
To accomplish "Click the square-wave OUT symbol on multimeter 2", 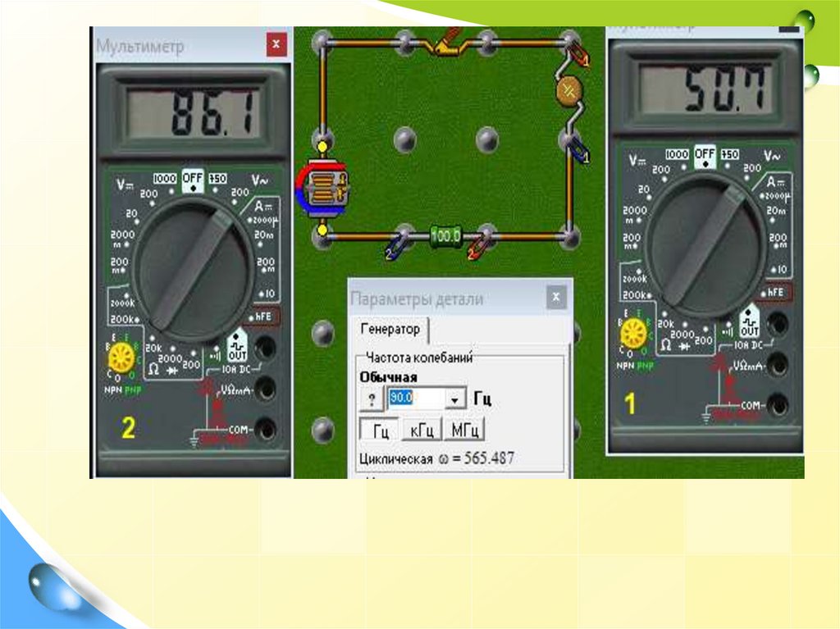I will click(237, 345).
